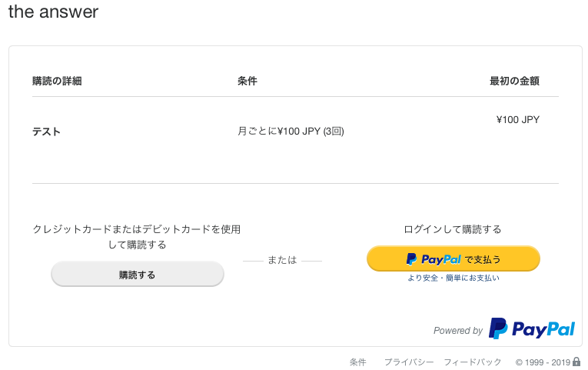This screenshot has height=370, width=588.
Task: Open the 条件 footer link
Action: (357, 362)
